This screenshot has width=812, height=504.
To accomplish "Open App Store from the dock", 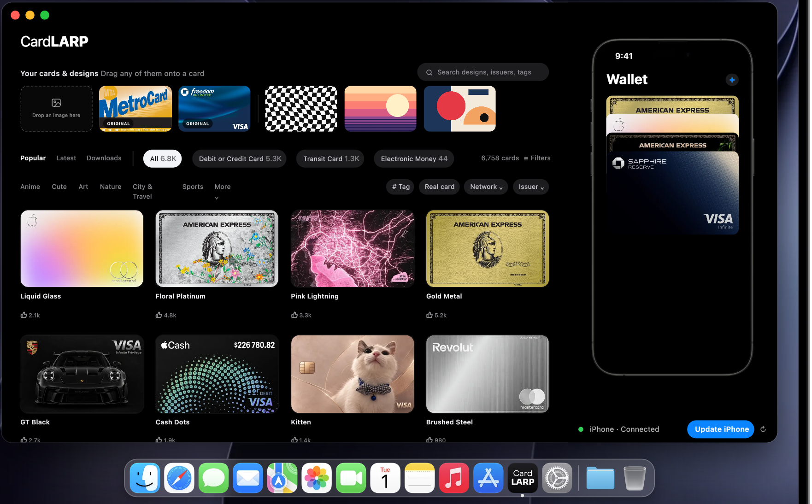I will point(488,478).
